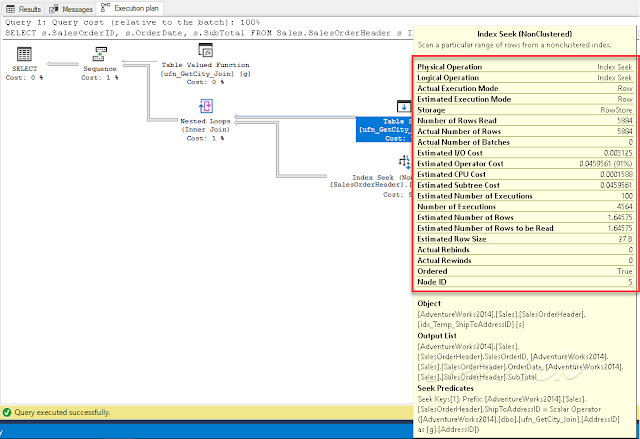Click the Estimated I/O Cost row
Screen dimensions: 640x439
click(524, 153)
